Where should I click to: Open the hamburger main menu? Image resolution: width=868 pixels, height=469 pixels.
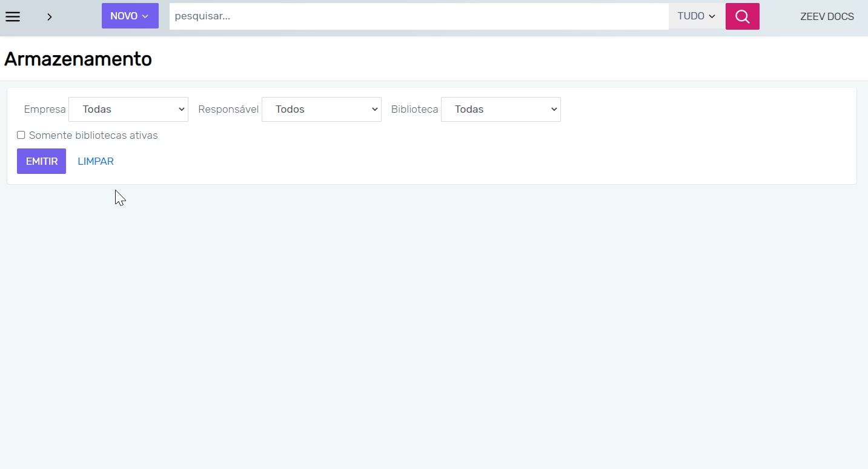(x=13, y=16)
